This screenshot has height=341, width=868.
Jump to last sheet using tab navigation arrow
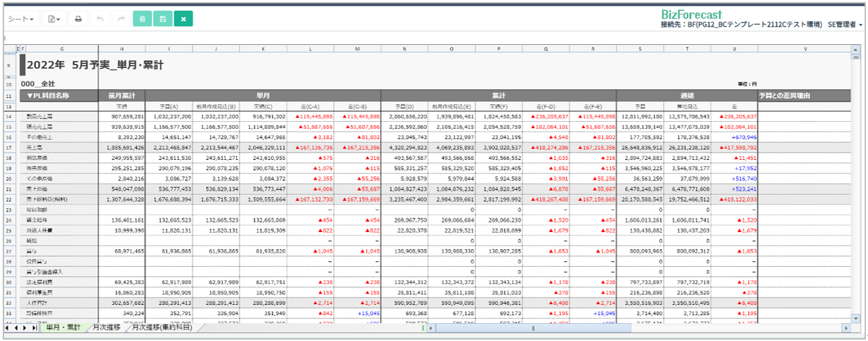pyautogui.click(x=35, y=328)
